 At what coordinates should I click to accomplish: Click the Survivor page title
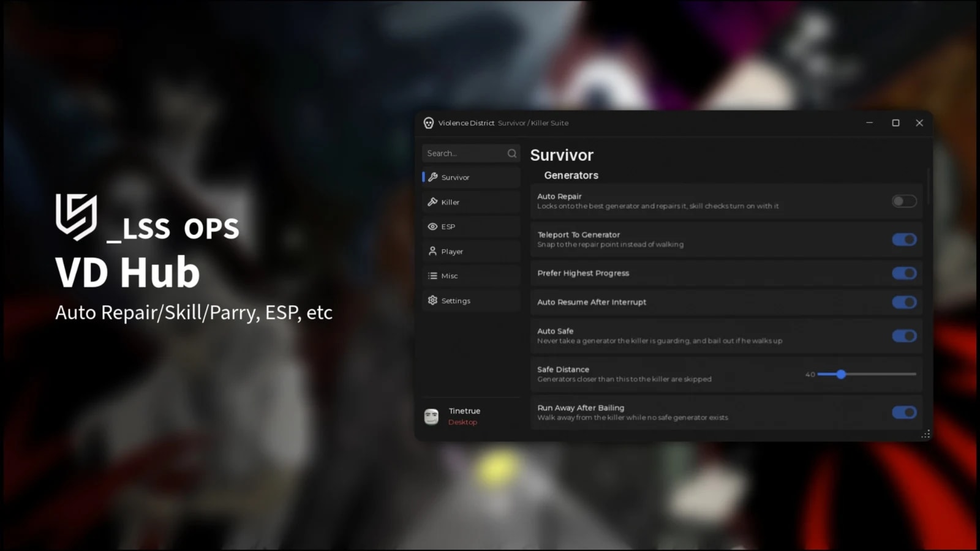pos(562,155)
